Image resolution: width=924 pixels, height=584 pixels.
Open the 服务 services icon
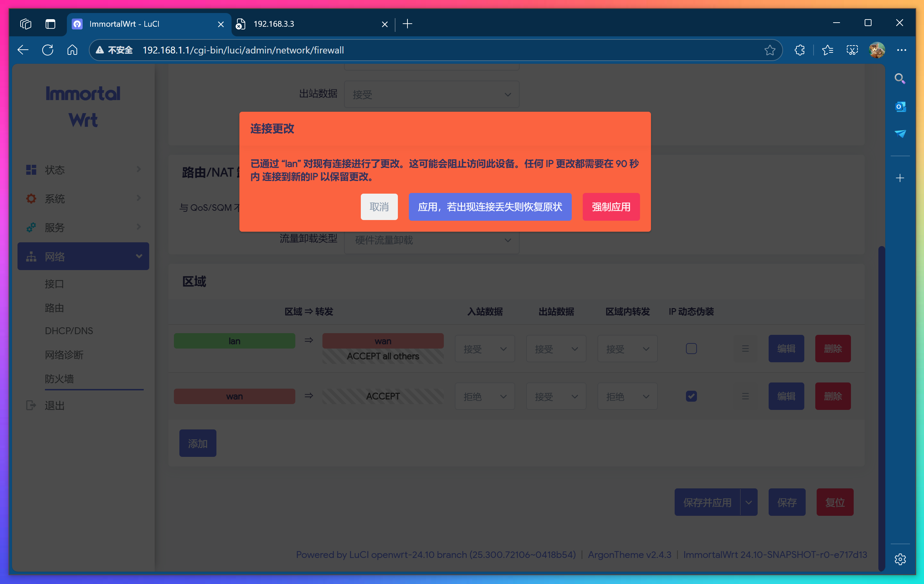(x=31, y=227)
